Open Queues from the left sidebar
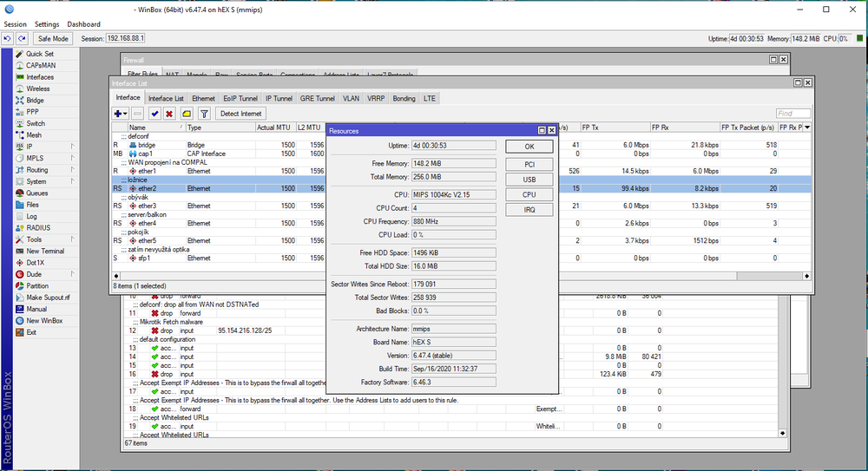 (36, 193)
